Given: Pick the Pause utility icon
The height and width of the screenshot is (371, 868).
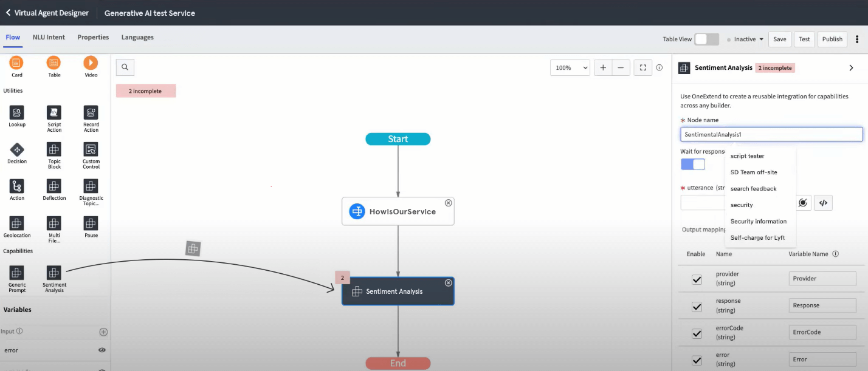Looking at the screenshot, I should tap(91, 223).
